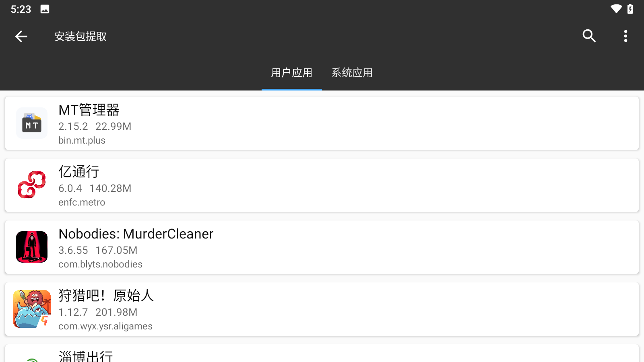The width and height of the screenshot is (644, 362).
Task: Tap the screenshot notification icon in status bar
Action: [x=43, y=8]
